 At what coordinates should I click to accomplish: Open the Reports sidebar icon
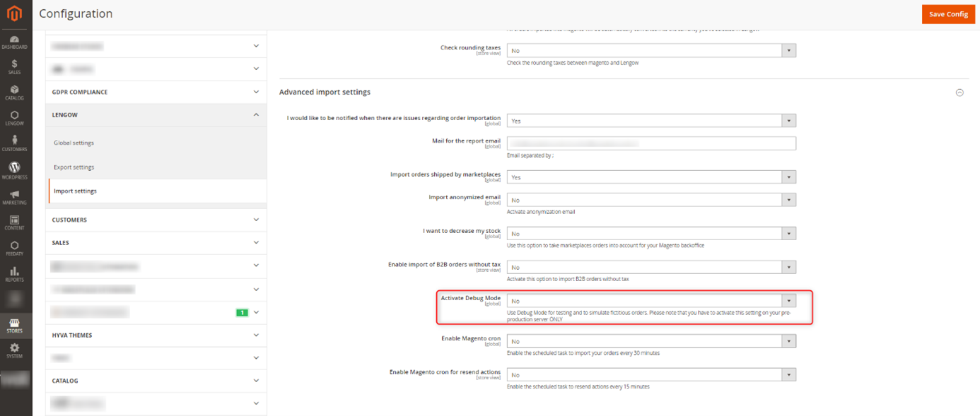coord(15,273)
